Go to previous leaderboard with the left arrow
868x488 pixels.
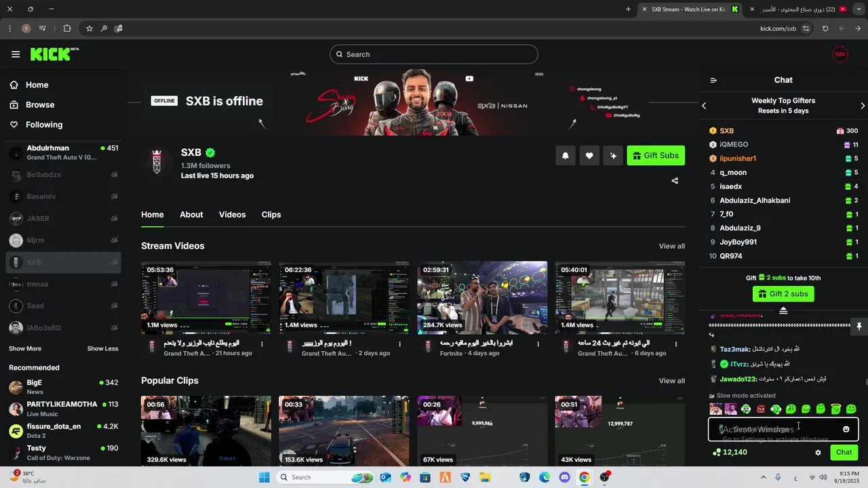coord(704,106)
